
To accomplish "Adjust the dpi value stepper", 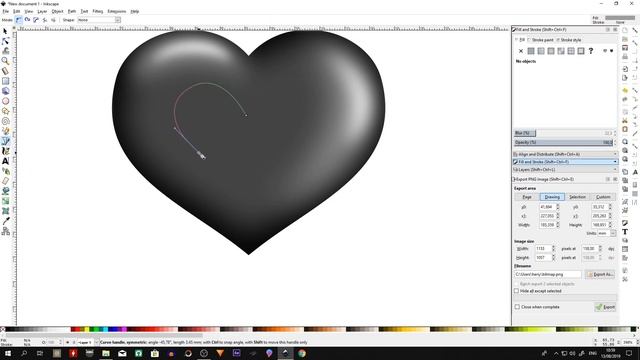I will click(600, 248).
